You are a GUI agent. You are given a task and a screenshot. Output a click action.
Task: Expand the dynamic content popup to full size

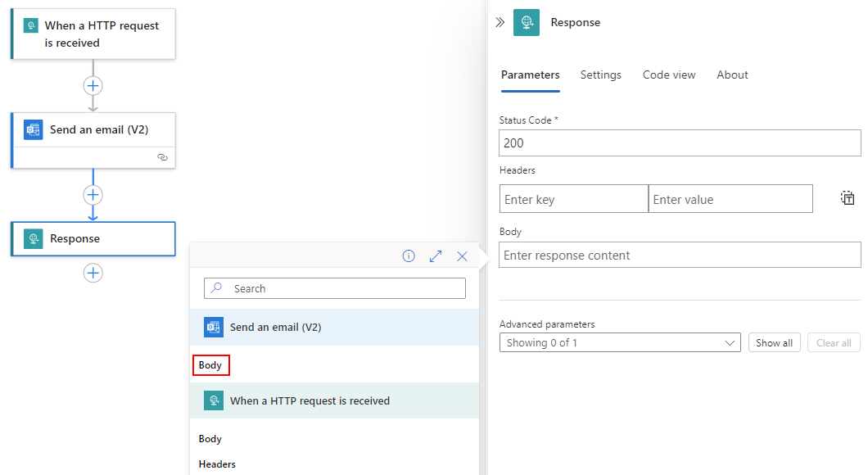tap(435, 256)
